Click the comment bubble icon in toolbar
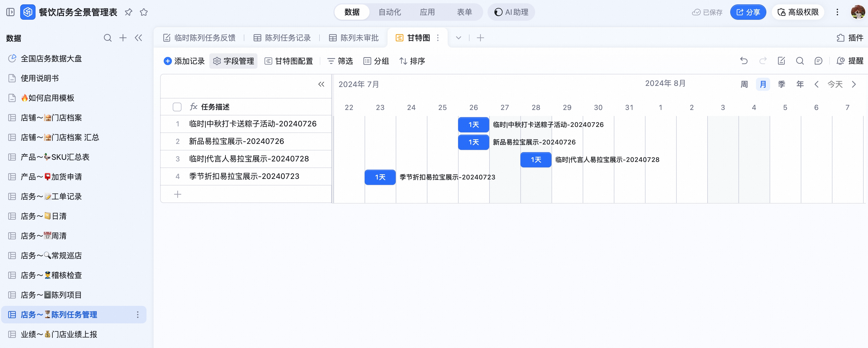This screenshot has height=348, width=868. (818, 61)
